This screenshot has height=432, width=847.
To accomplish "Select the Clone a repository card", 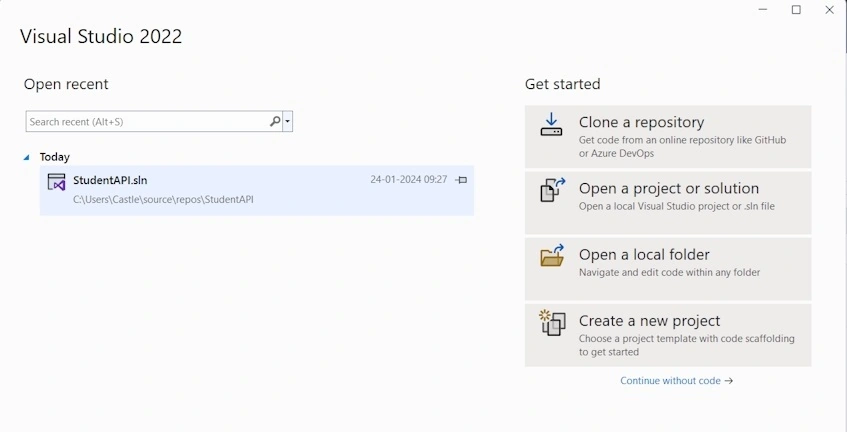I will point(668,137).
